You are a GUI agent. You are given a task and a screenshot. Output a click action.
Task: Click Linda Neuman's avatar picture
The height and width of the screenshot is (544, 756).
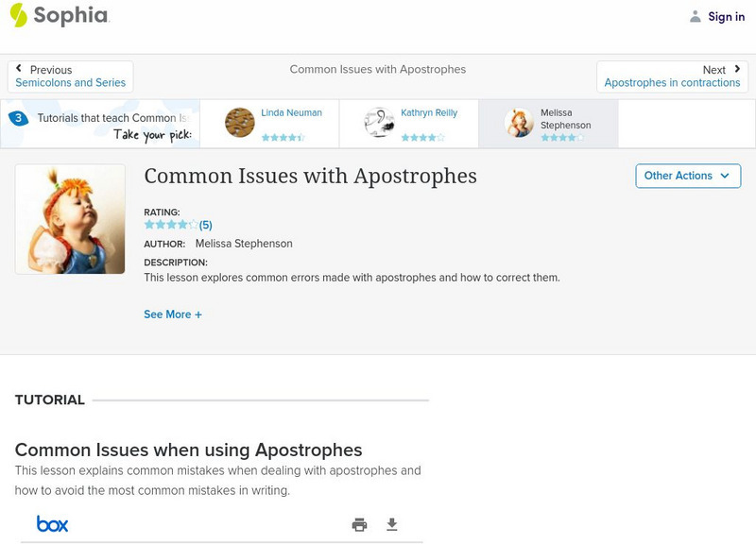click(x=240, y=123)
